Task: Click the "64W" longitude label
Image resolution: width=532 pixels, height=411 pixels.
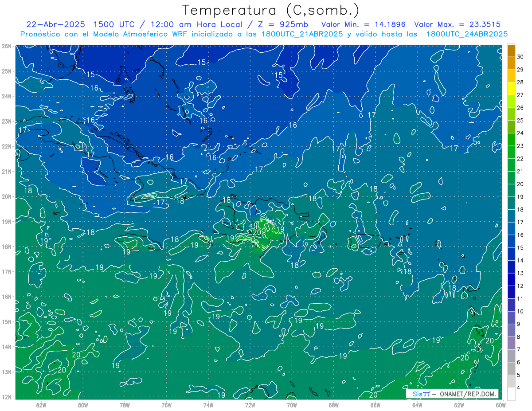Action: tap(417, 405)
